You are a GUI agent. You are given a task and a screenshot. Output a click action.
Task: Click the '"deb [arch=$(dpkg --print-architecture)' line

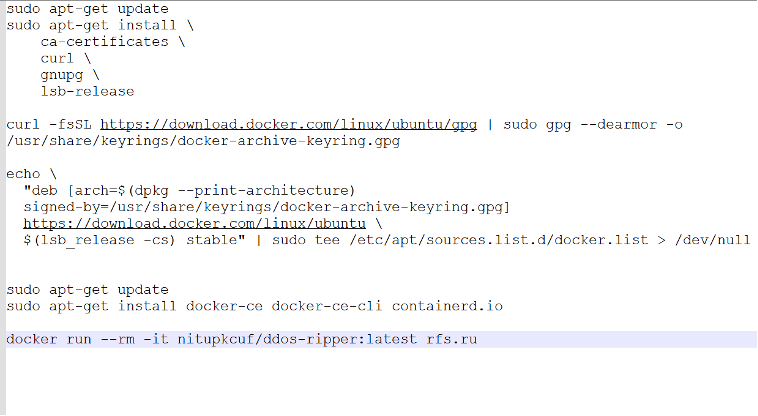(x=190, y=191)
